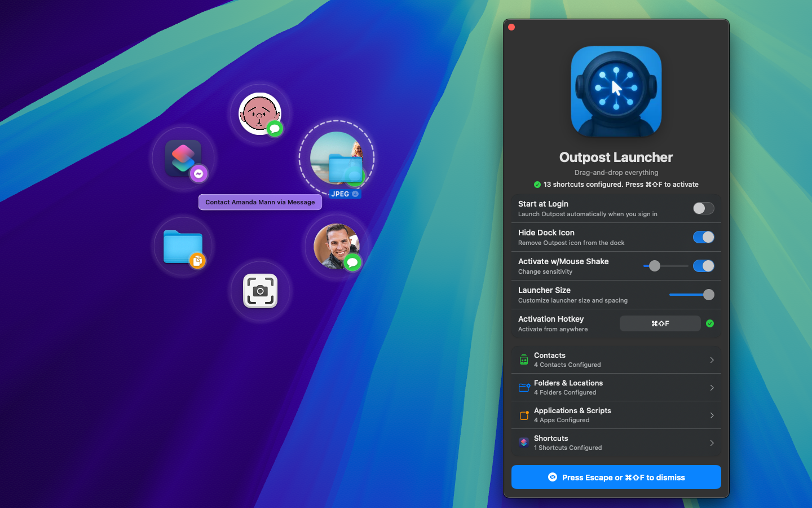Expand the Contacts section chevron
812x508 pixels.
(x=712, y=360)
